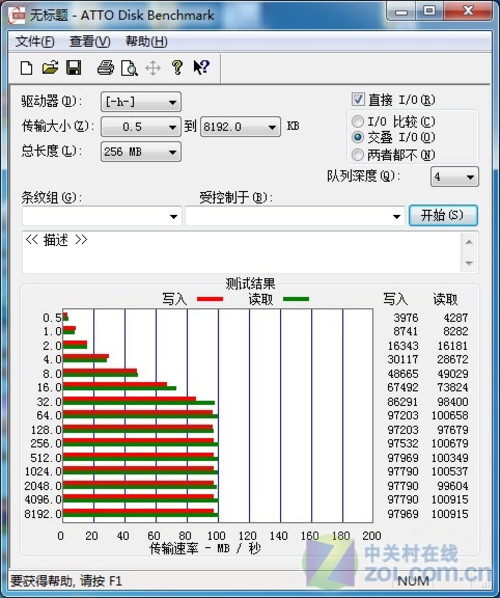Click the read value 73824
500x598 pixels.
[x=453, y=387]
